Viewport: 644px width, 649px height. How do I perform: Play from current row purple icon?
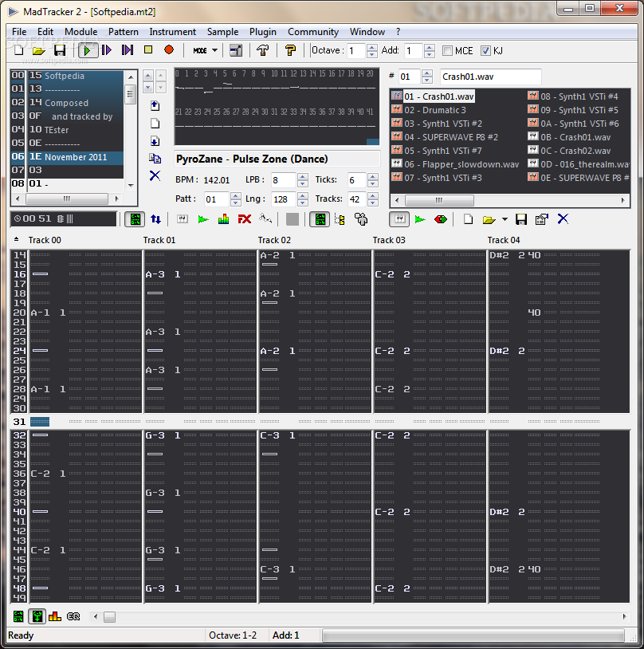[127, 50]
